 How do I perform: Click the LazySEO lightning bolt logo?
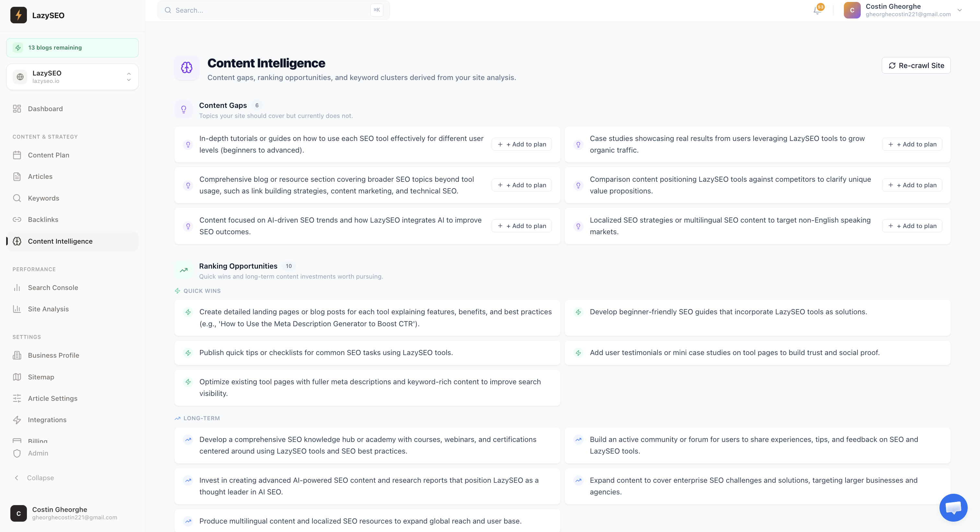pos(18,15)
